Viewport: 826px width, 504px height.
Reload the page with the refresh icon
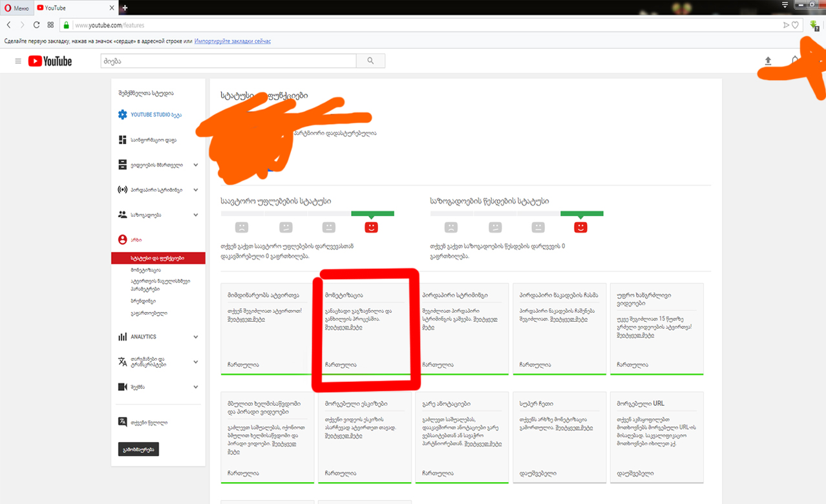pyautogui.click(x=36, y=25)
